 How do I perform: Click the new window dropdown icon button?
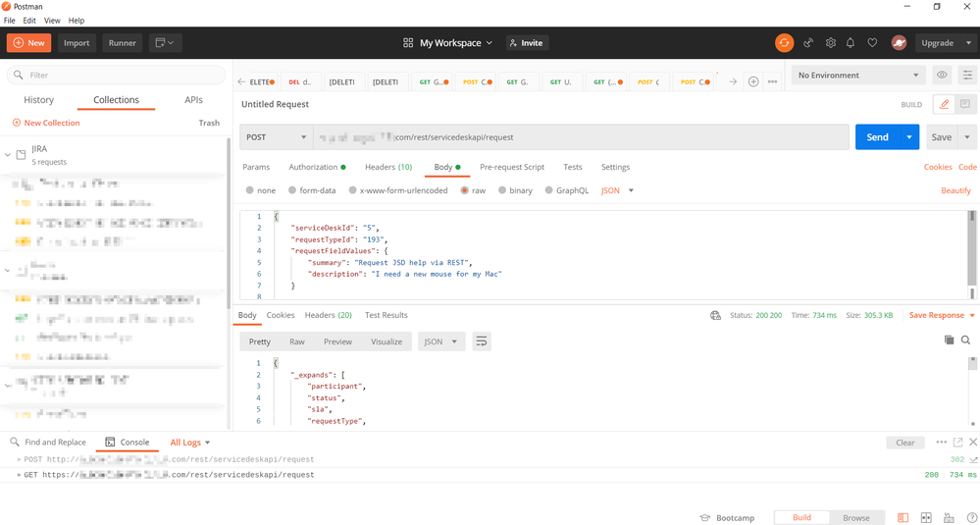(166, 42)
